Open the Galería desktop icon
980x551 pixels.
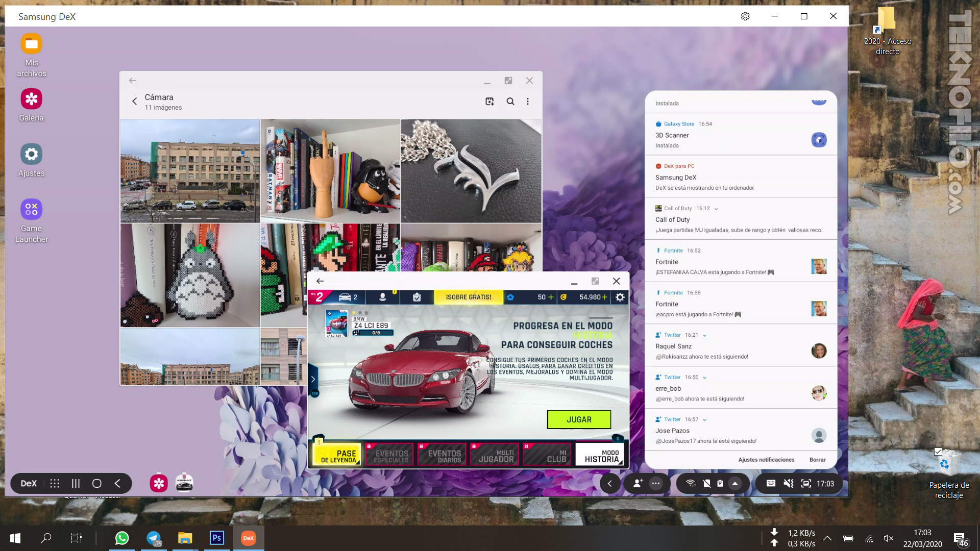tap(31, 105)
